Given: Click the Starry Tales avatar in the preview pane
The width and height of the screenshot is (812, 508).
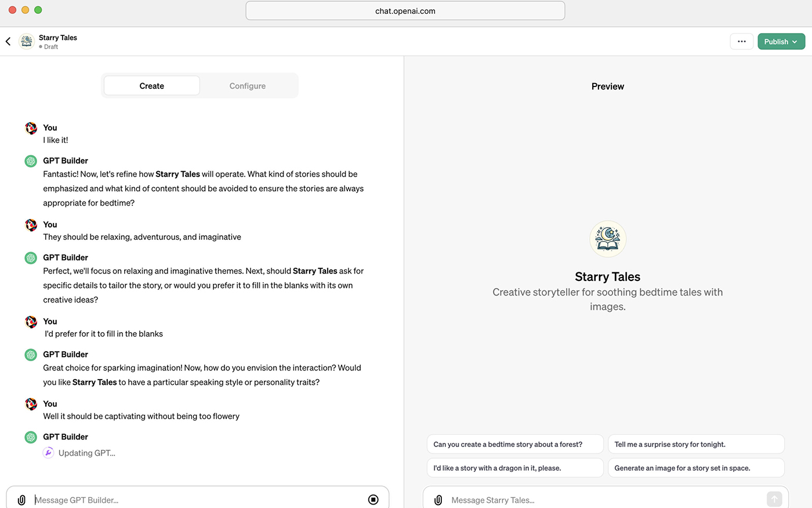Looking at the screenshot, I should point(607,239).
